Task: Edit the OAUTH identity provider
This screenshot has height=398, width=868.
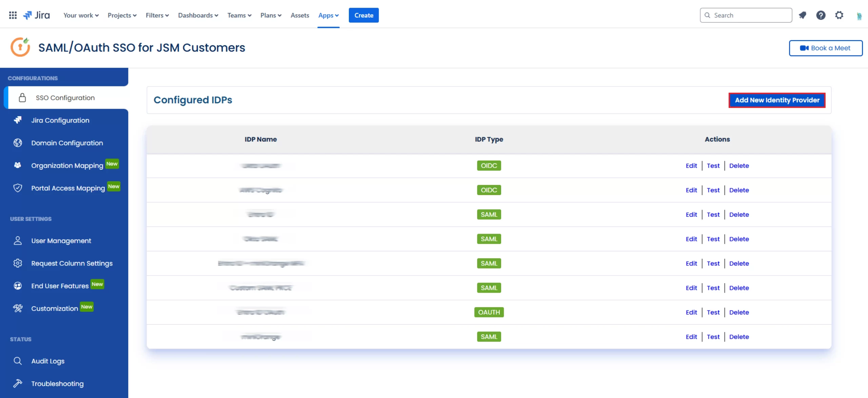Action: coord(691,312)
